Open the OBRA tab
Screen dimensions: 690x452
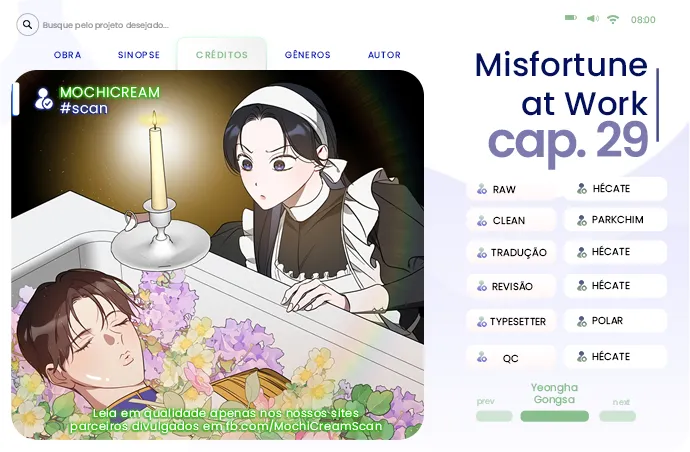[x=67, y=55]
